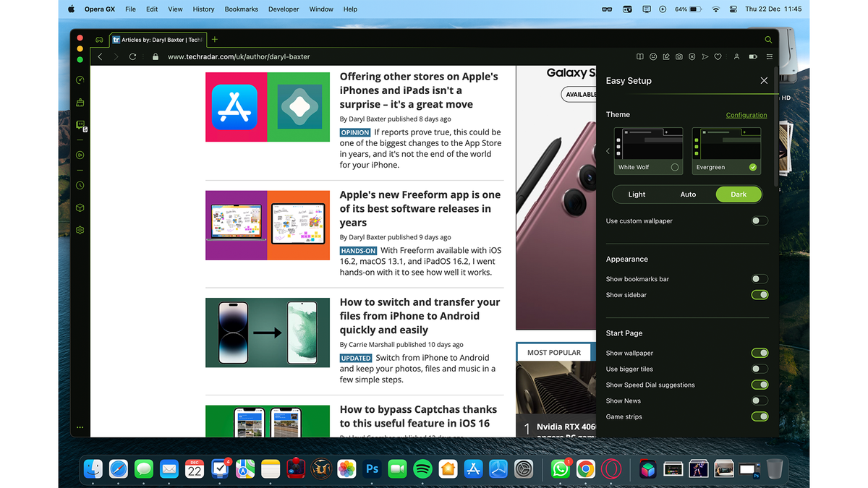Open the browser menu via three-lines icon

click(769, 56)
